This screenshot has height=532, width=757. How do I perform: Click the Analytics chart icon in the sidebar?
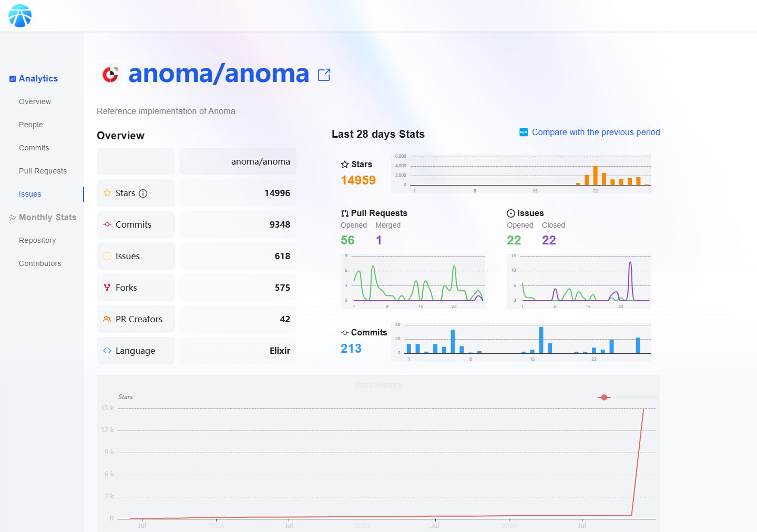click(13, 79)
